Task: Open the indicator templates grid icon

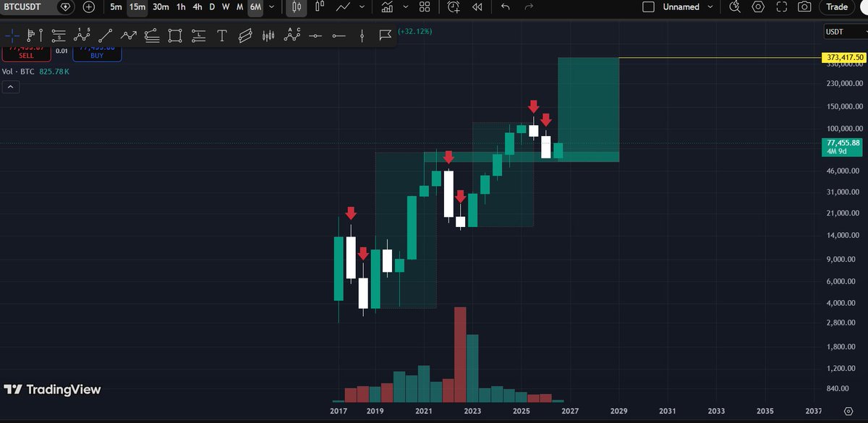Action: pos(425,7)
